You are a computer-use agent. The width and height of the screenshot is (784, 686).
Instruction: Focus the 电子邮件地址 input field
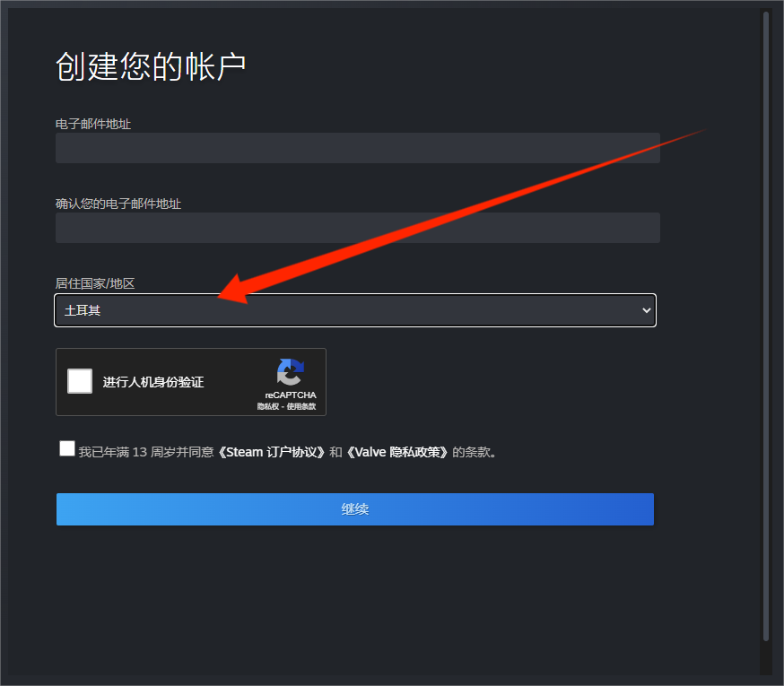[x=358, y=148]
